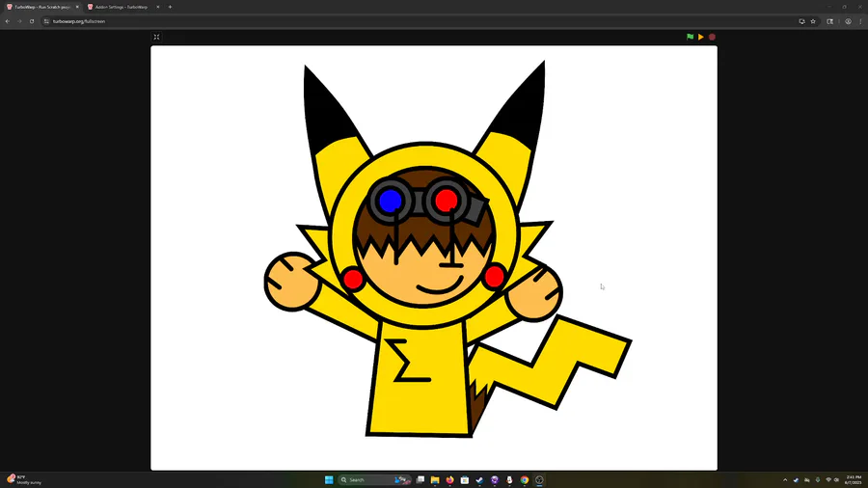Image resolution: width=868 pixels, height=488 pixels.
Task: Open a new browser tab
Action: tap(170, 7)
